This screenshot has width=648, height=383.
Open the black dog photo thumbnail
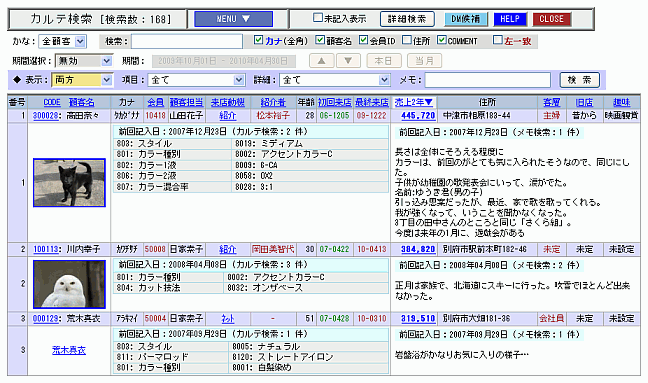(69, 183)
